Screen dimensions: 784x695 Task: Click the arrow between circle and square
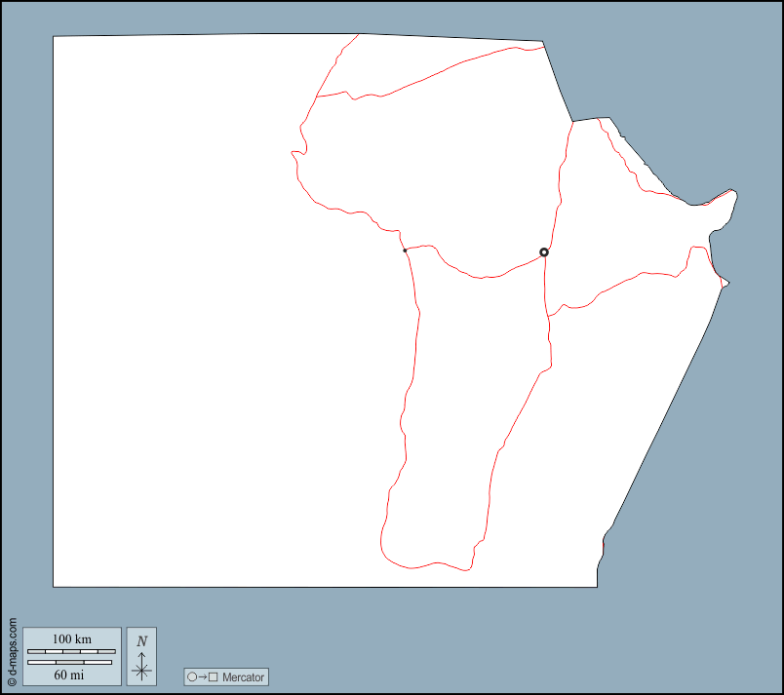click(202, 677)
